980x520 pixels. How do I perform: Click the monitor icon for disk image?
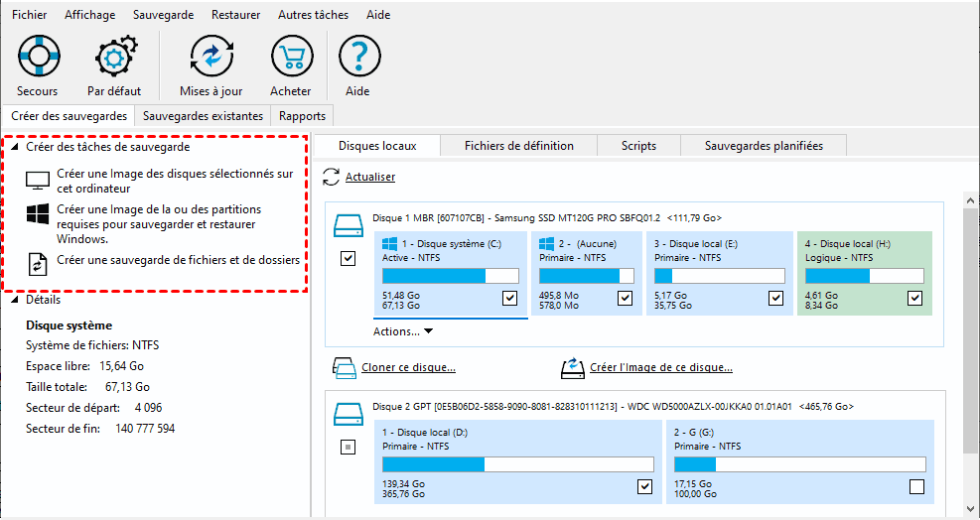click(x=38, y=181)
